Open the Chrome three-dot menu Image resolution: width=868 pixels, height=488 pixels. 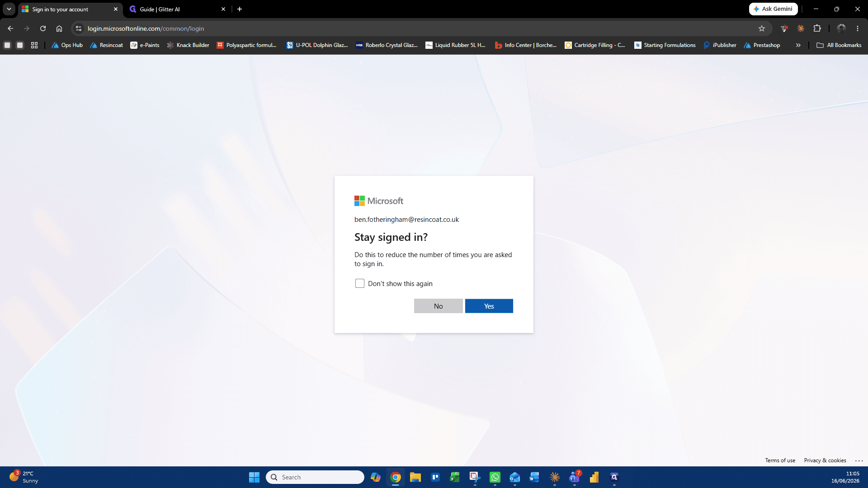[858, 28]
